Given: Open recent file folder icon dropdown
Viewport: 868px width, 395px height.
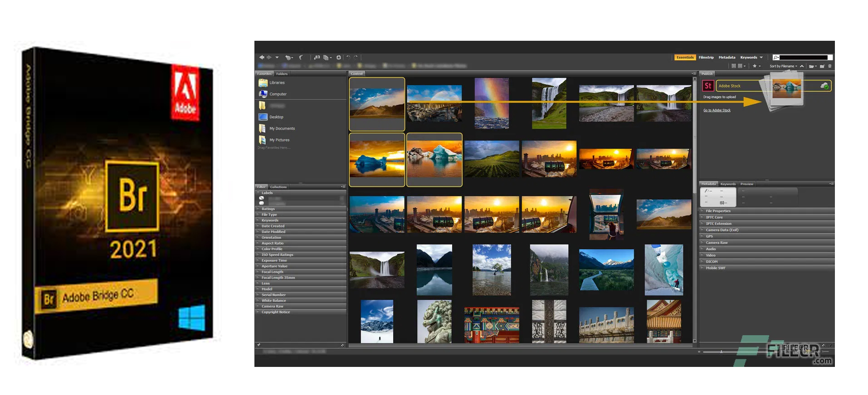Looking at the screenshot, I should pyautogui.click(x=813, y=66).
